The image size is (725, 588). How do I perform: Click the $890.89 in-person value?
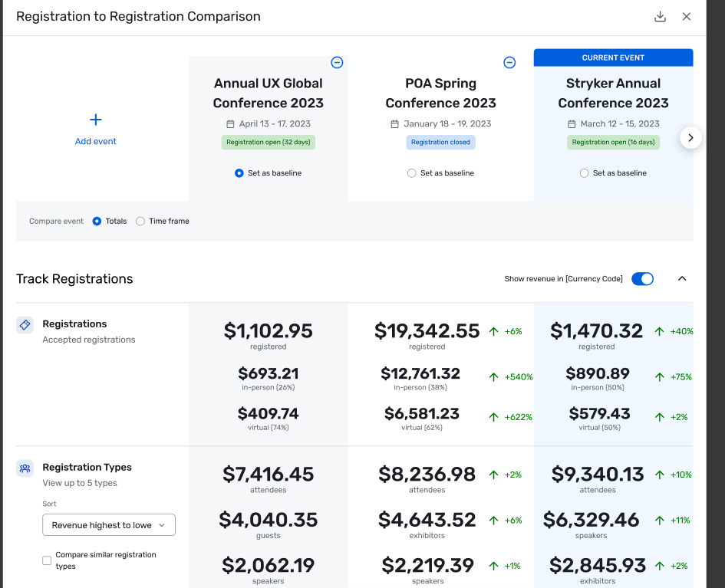(598, 373)
